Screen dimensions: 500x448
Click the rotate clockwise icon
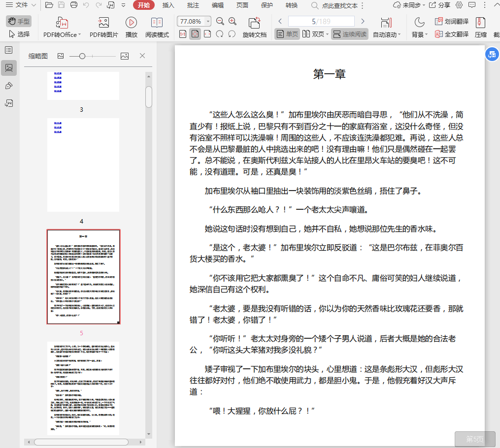pyautogui.click(x=219, y=34)
